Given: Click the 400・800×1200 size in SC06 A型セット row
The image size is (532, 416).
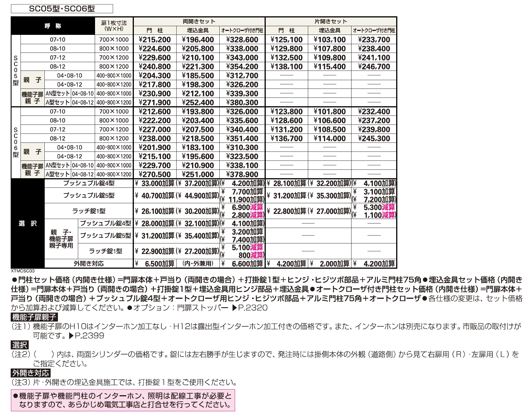Looking at the screenshot, I should point(114,175).
